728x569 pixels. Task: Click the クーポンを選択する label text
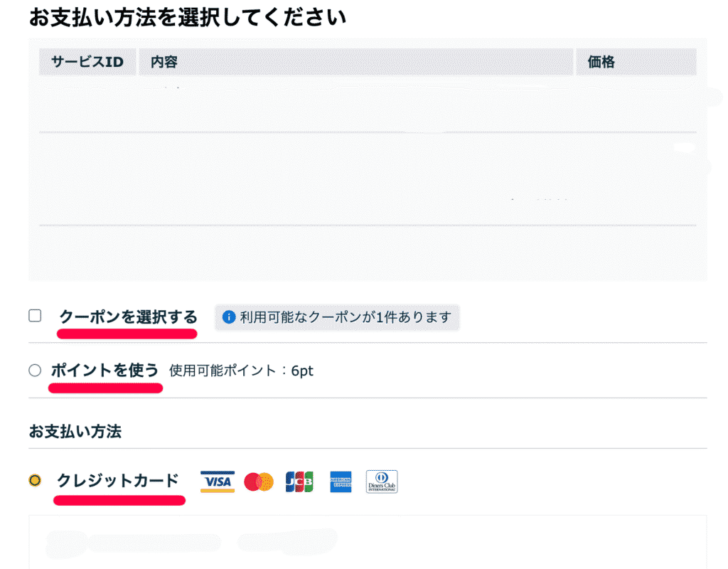coord(128,317)
